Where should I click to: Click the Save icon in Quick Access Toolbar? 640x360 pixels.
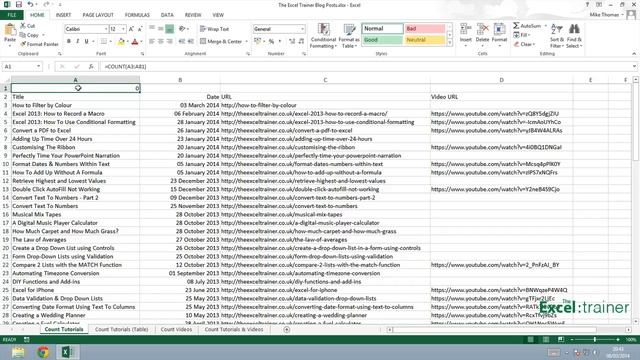(x=18, y=4)
